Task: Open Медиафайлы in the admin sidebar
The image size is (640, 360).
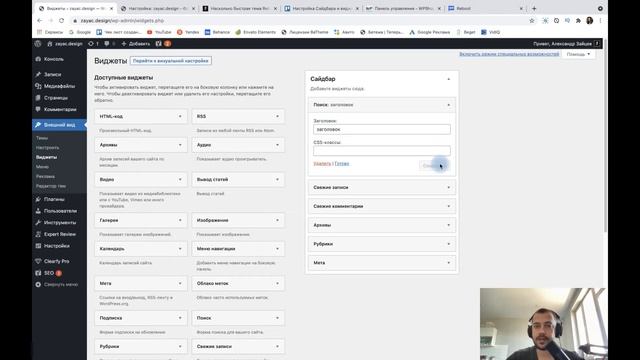Action: coord(59,86)
